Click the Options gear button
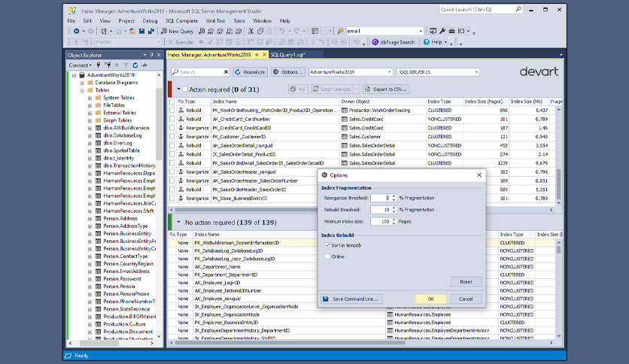The image size is (629, 364). pos(287,72)
